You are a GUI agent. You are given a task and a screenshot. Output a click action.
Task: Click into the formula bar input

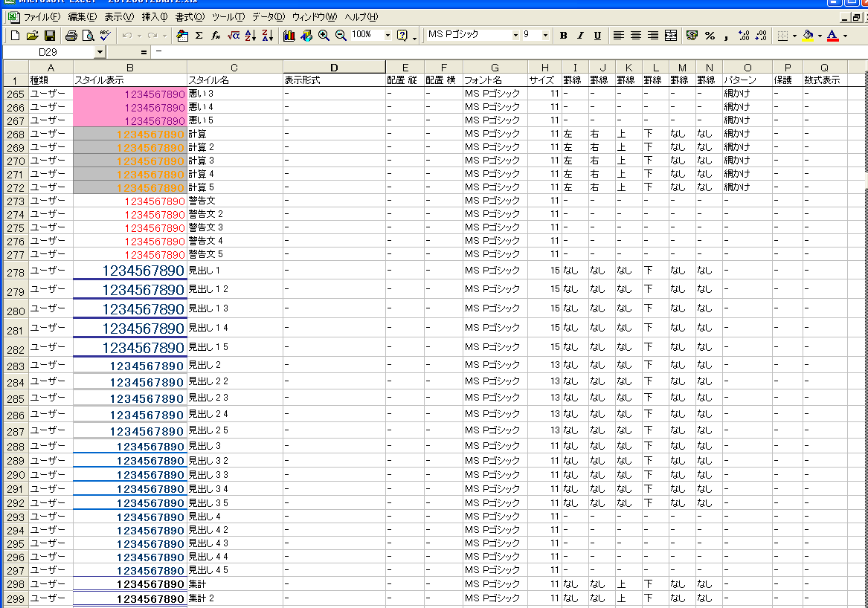pos(509,52)
